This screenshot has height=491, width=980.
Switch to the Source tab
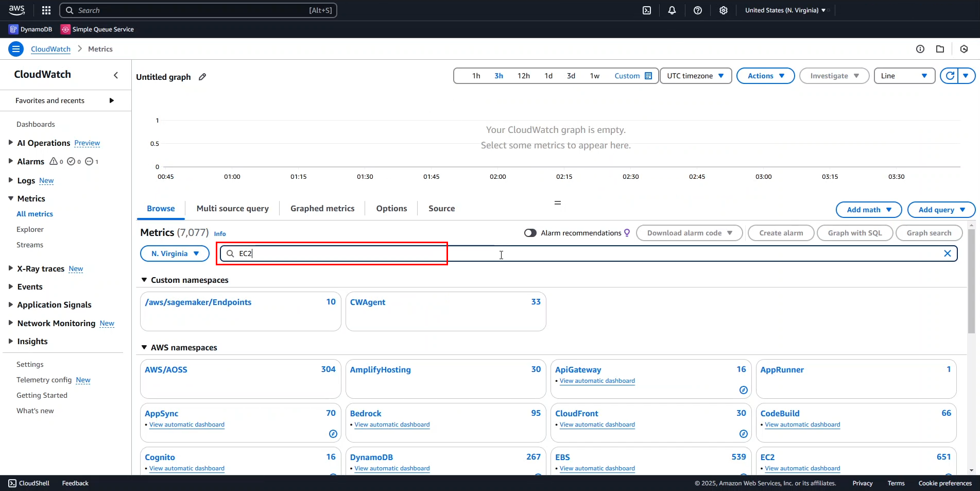click(441, 209)
